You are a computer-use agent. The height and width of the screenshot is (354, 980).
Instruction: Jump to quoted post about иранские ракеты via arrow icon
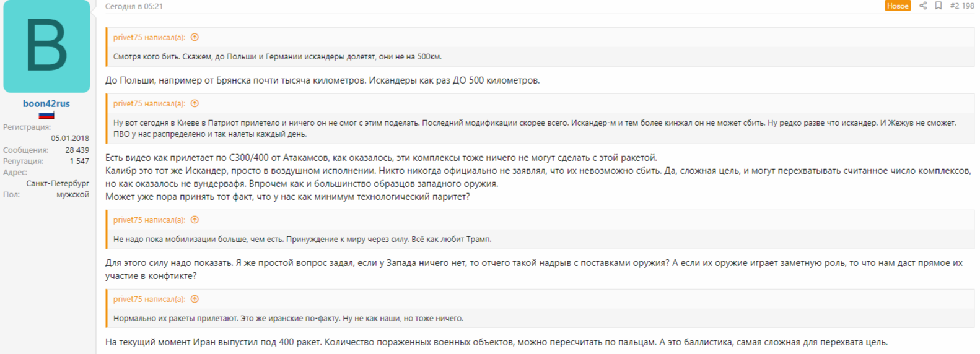[195, 299]
